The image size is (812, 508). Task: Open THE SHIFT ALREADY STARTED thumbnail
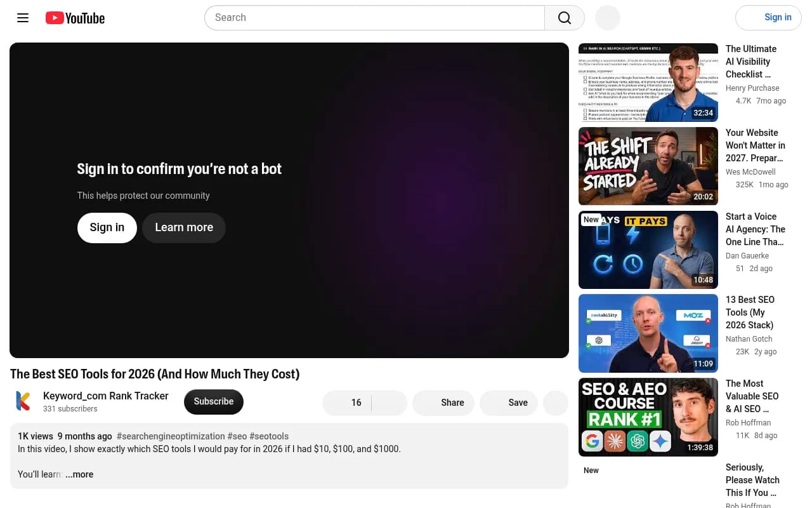click(648, 166)
